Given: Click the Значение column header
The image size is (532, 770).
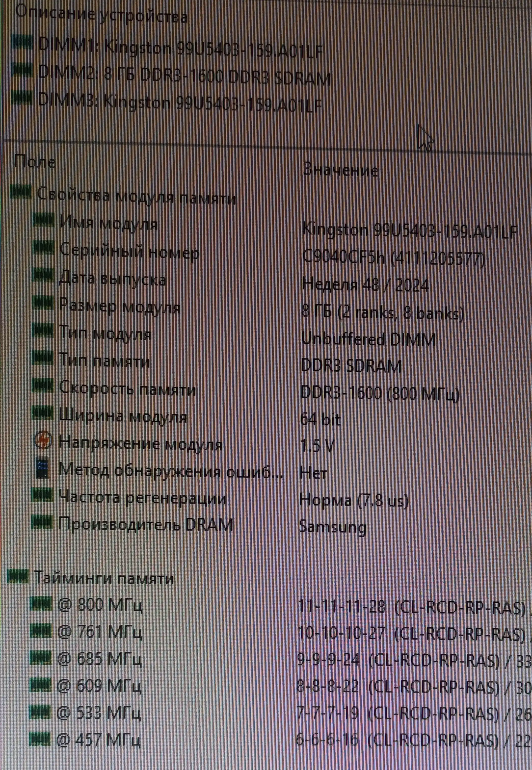Looking at the screenshot, I should [341, 170].
